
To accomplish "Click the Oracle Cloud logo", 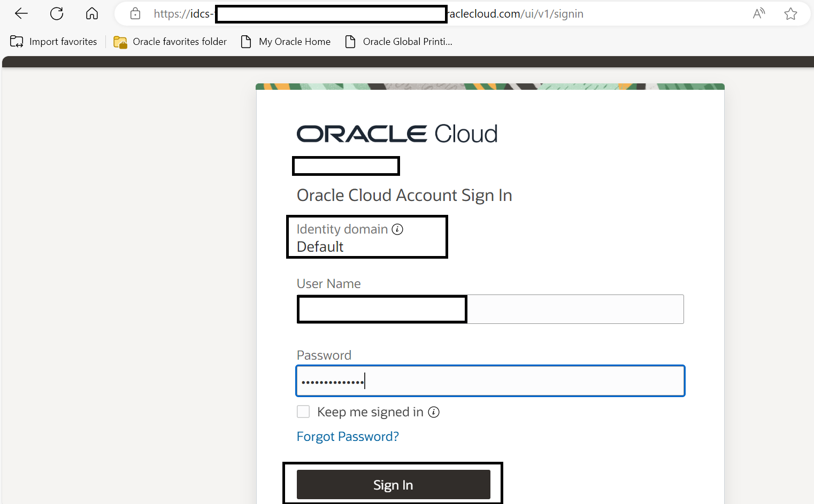I will 397,134.
